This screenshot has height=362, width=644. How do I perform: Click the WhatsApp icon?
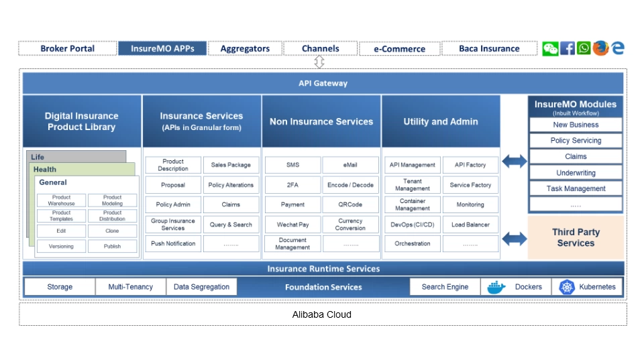tap(584, 48)
